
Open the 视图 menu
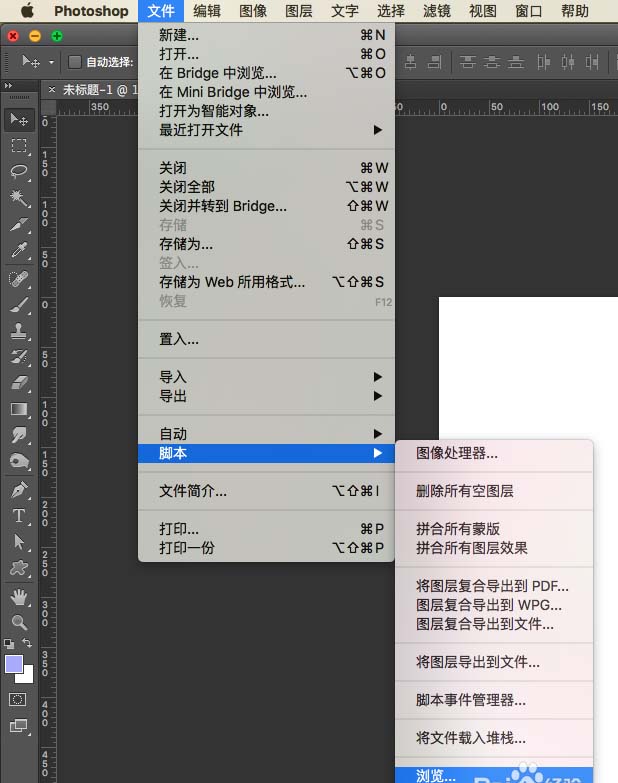click(x=483, y=11)
